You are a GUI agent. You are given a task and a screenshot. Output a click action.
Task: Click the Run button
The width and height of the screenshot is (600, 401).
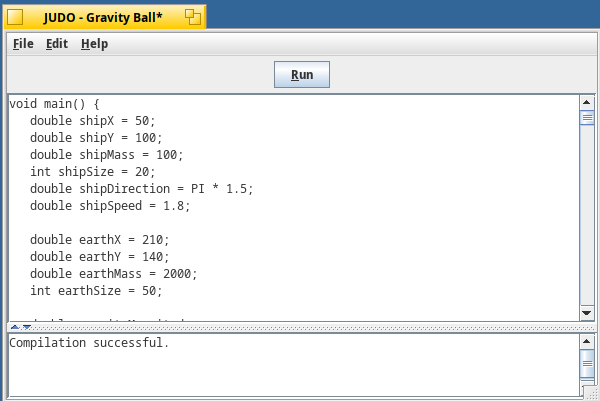[x=302, y=75]
